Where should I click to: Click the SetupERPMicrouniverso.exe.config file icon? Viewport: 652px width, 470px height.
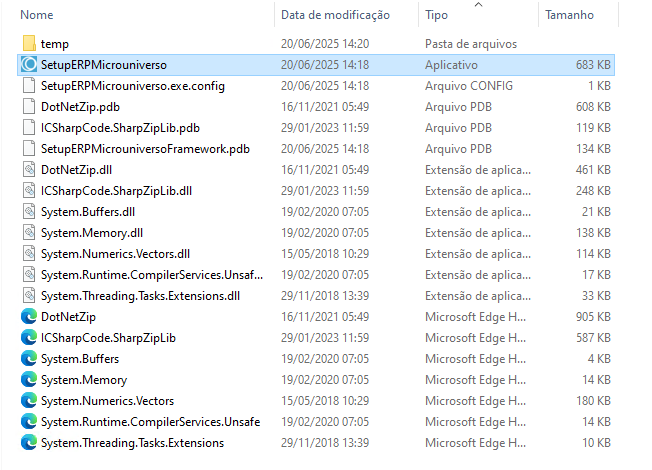29,85
